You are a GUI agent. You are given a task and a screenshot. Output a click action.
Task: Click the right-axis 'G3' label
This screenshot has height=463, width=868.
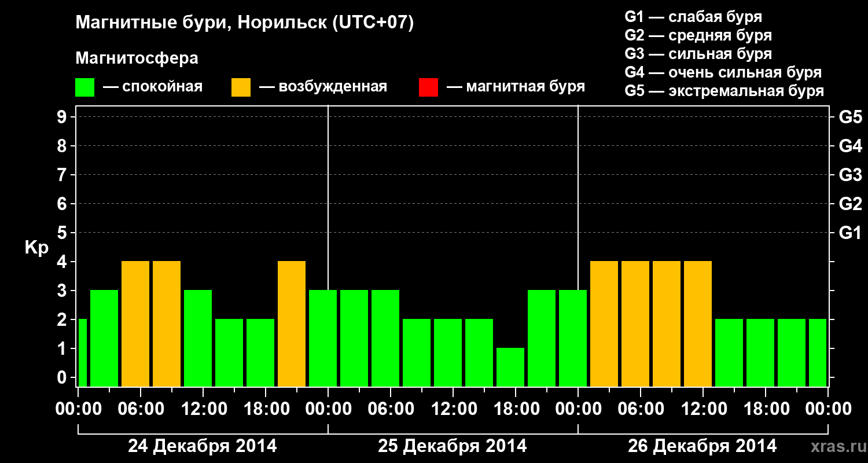pyautogui.click(x=850, y=175)
